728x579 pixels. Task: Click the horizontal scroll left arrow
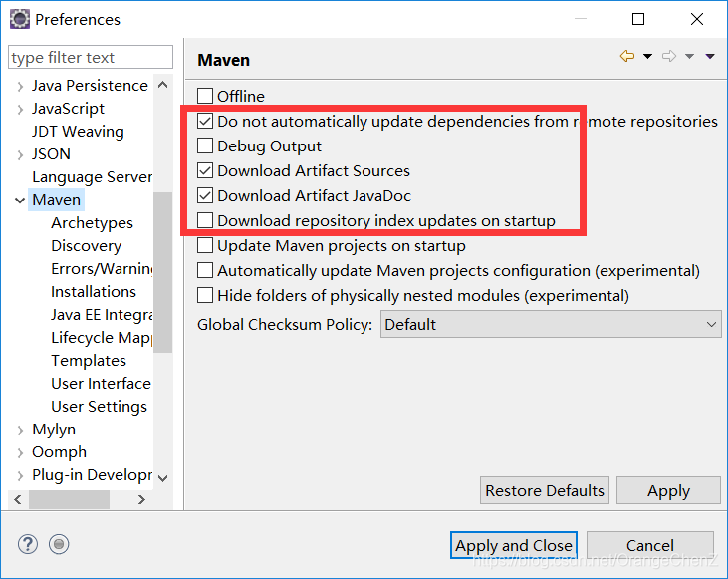click(x=18, y=499)
